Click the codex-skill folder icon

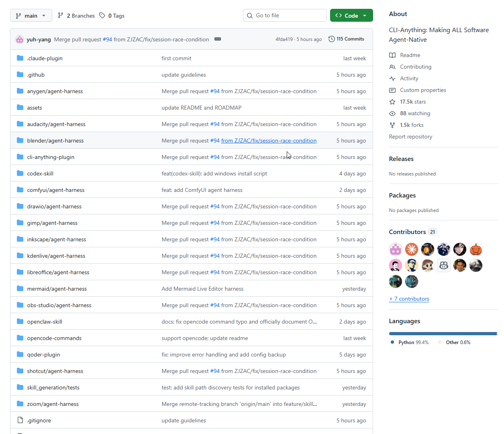click(20, 173)
